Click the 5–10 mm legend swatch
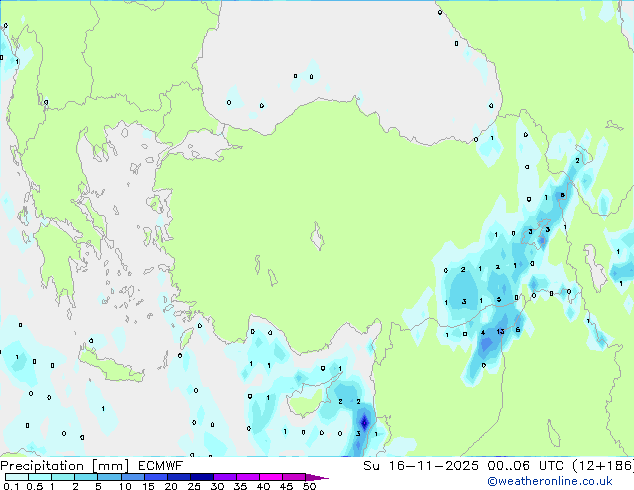634x490 pixels. (109, 477)
